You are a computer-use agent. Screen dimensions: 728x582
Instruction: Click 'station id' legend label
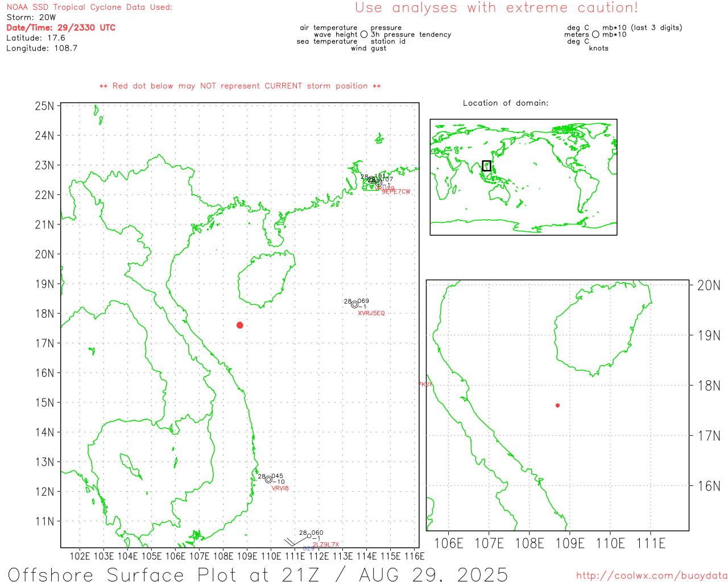click(388, 41)
